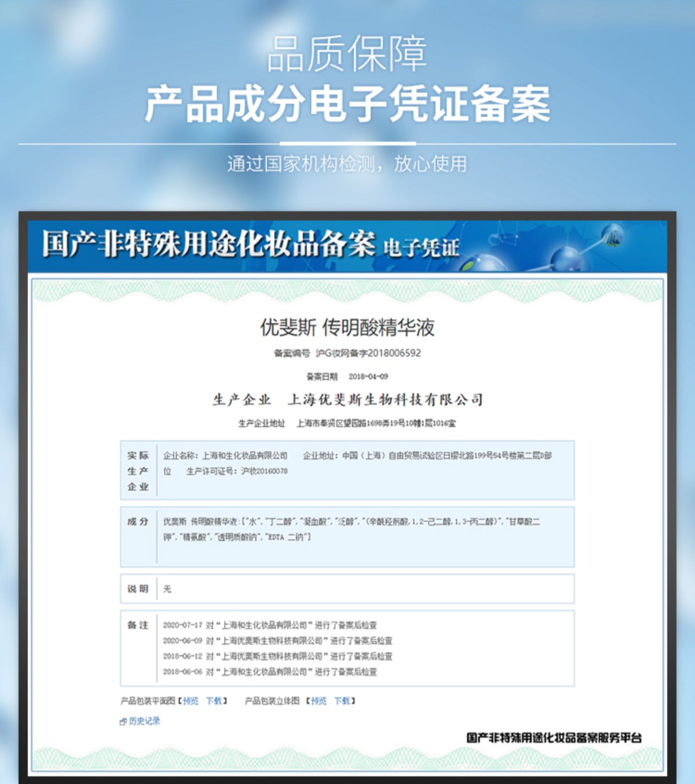
Task: Click the filing number 沪G妆网备字2018006592
Action: click(x=368, y=353)
